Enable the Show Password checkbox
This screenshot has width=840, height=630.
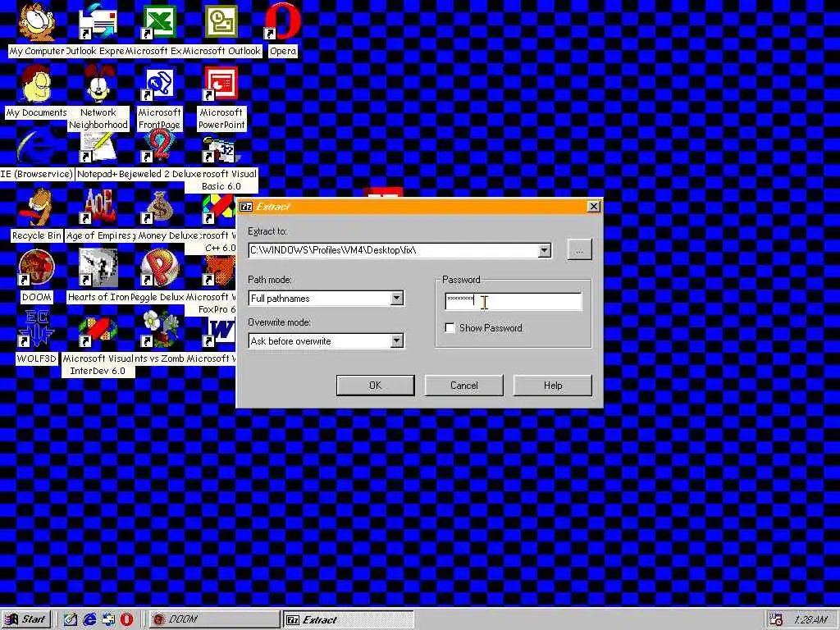pyautogui.click(x=450, y=327)
